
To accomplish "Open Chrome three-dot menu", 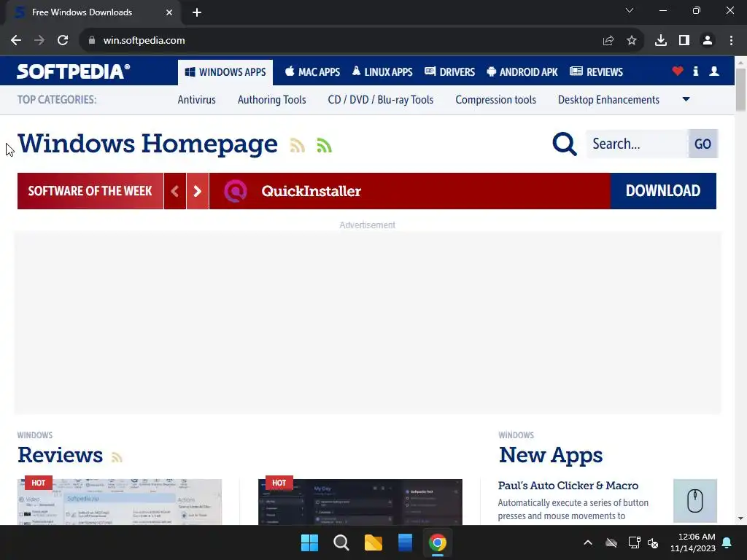I will click(731, 41).
